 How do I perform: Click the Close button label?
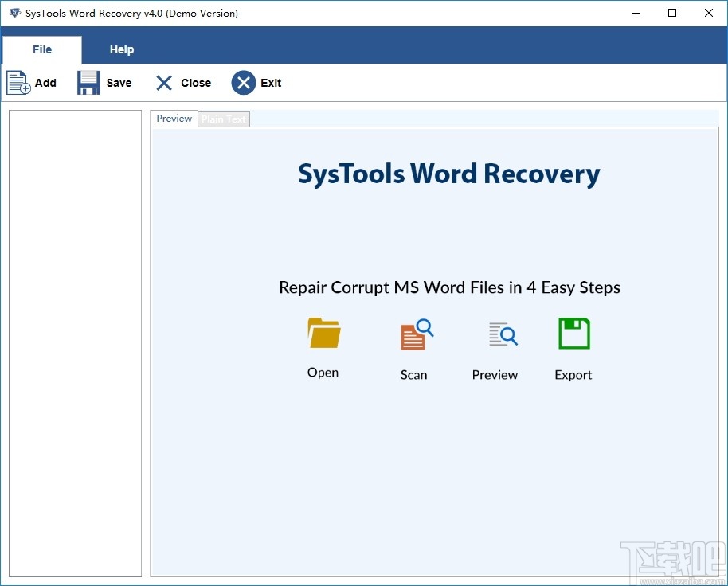tap(195, 82)
